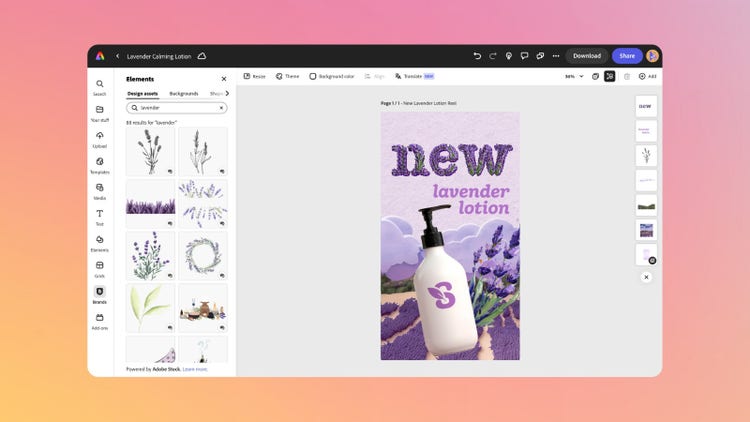Open the comments speech bubble icon
This screenshot has height=422, width=750.
(524, 56)
